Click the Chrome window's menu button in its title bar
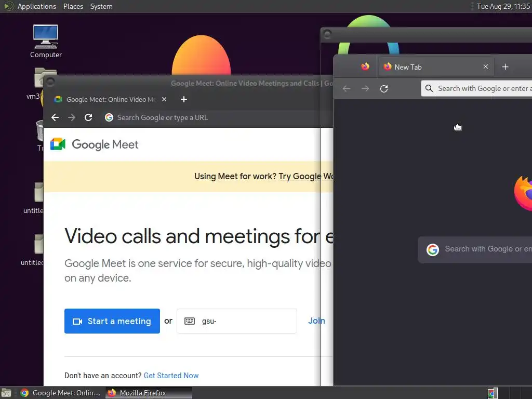Viewport: 532px width, 399px height. click(x=50, y=82)
